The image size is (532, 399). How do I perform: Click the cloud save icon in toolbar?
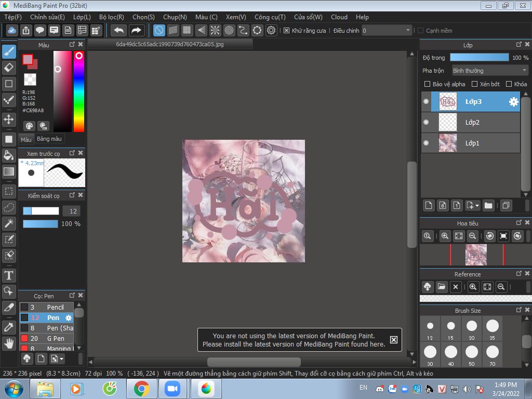click(11, 31)
